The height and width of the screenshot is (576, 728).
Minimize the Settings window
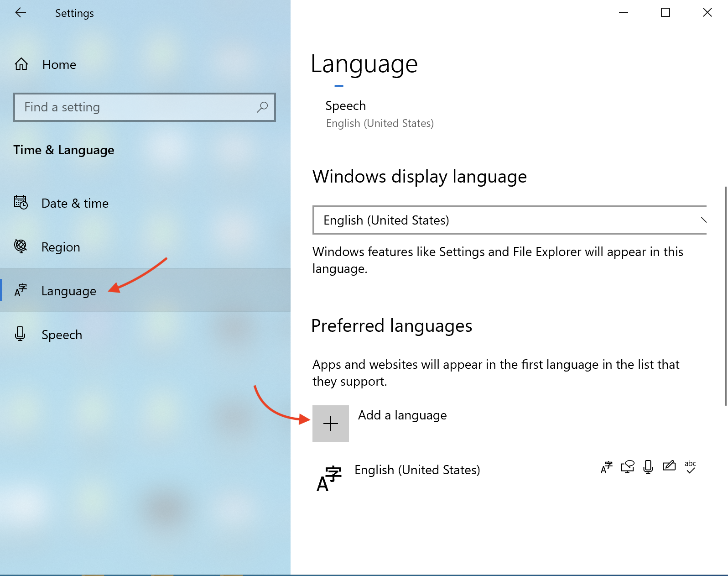pyautogui.click(x=624, y=13)
